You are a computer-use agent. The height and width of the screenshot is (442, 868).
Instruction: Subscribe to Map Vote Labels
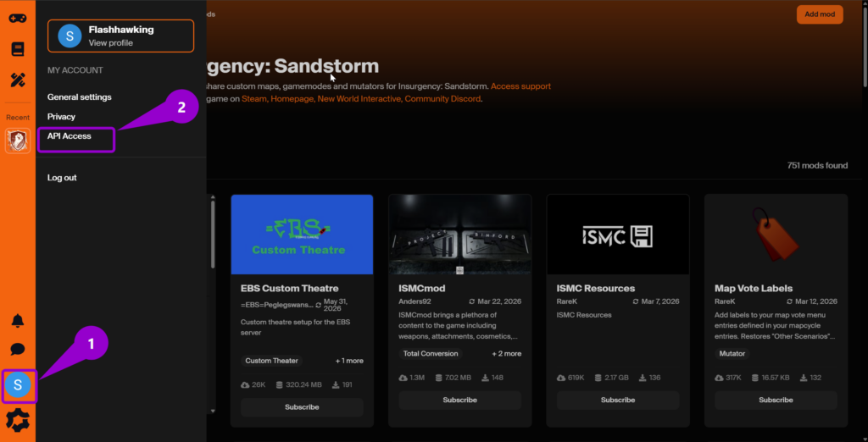776,400
